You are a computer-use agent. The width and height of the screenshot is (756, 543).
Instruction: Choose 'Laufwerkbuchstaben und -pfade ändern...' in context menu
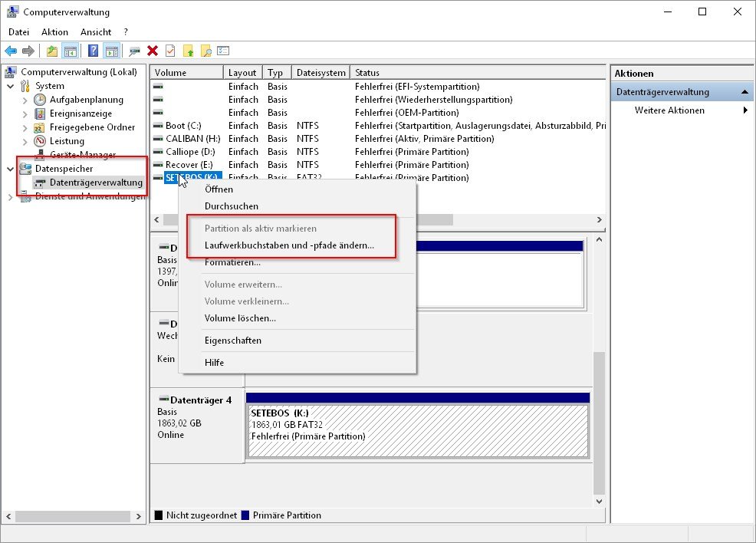point(289,245)
